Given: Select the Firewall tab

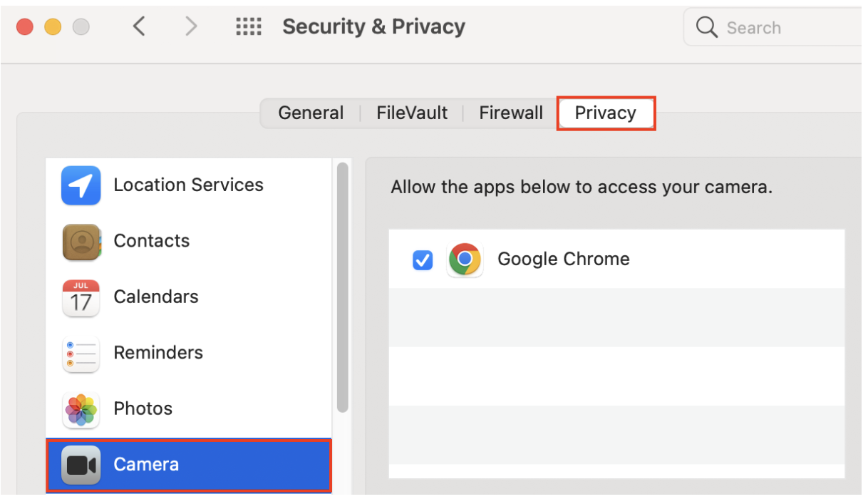Looking at the screenshot, I should 511,113.
